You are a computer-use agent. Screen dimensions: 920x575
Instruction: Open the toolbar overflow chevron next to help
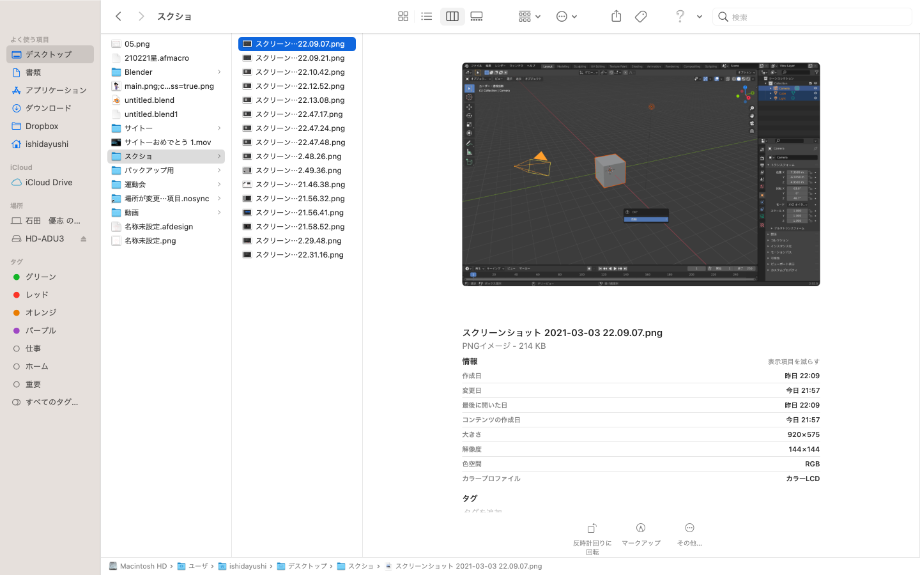coord(699,16)
